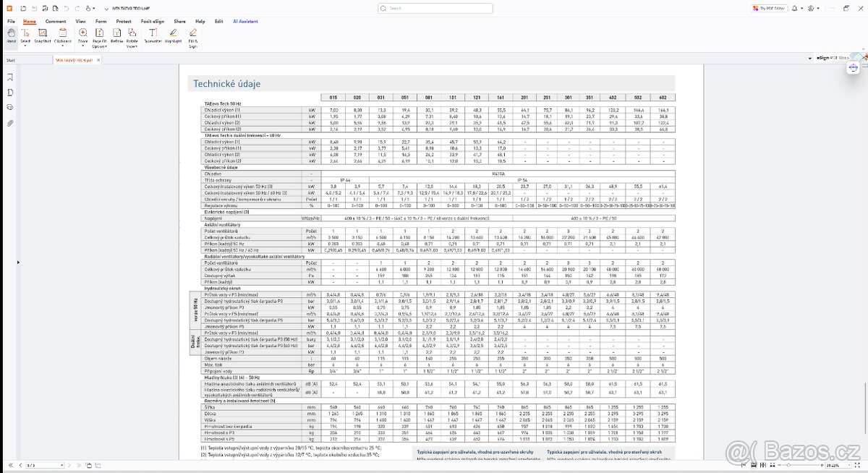Activate the Select tool
This screenshot has height=473, width=868.
coord(26,37)
